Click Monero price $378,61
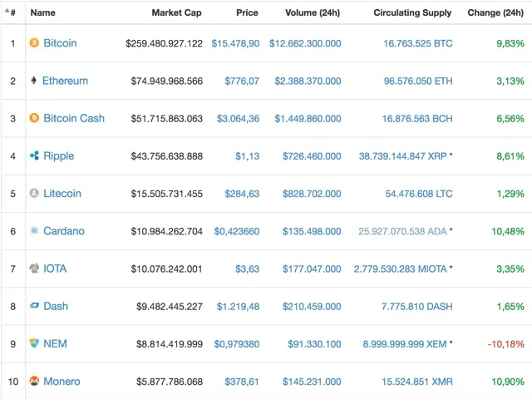Viewport: 532px width, 399px height. (x=242, y=382)
